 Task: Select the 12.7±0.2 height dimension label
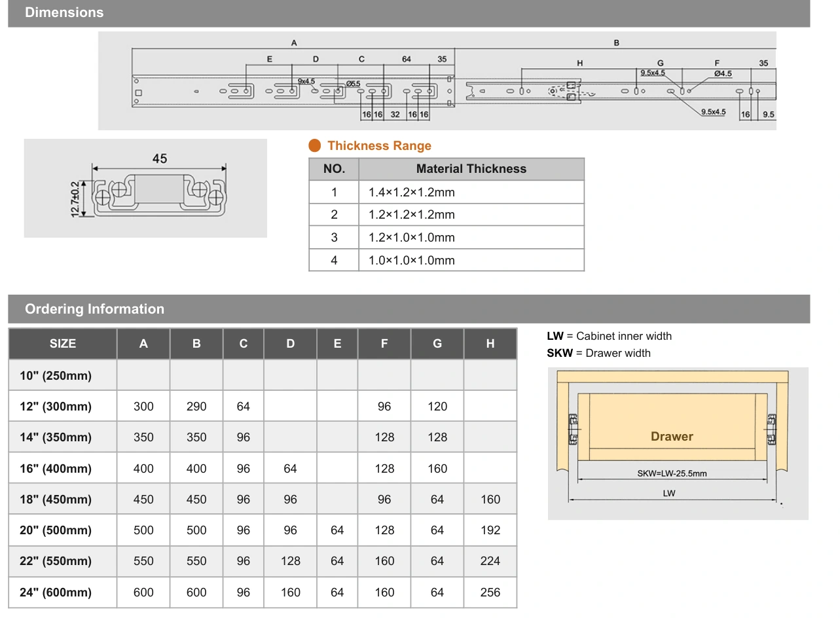(75, 198)
